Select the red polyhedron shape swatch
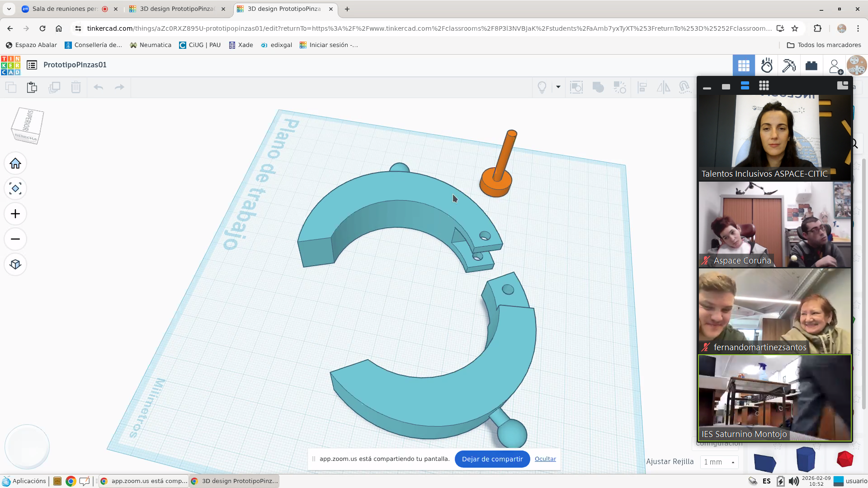 coord(844,459)
